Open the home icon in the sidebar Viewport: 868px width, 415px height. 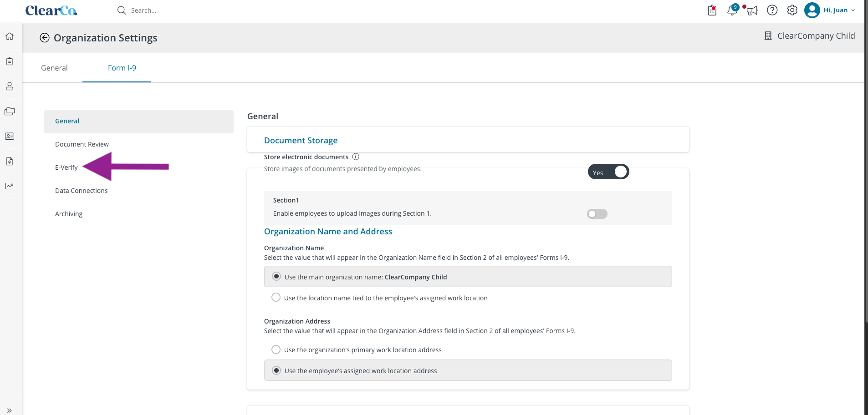[x=10, y=36]
